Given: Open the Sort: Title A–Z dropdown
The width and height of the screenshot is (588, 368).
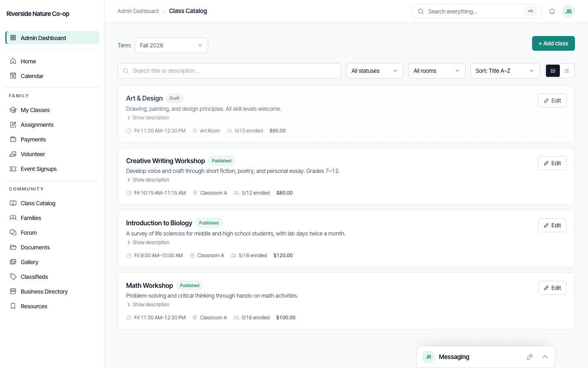Looking at the screenshot, I should coord(505,71).
